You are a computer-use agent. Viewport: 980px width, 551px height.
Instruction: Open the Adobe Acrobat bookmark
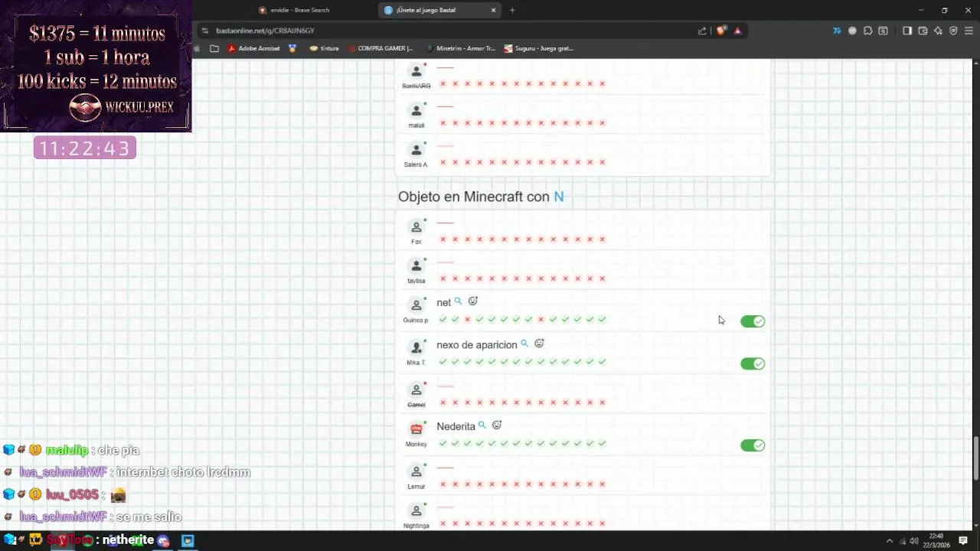pyautogui.click(x=254, y=48)
